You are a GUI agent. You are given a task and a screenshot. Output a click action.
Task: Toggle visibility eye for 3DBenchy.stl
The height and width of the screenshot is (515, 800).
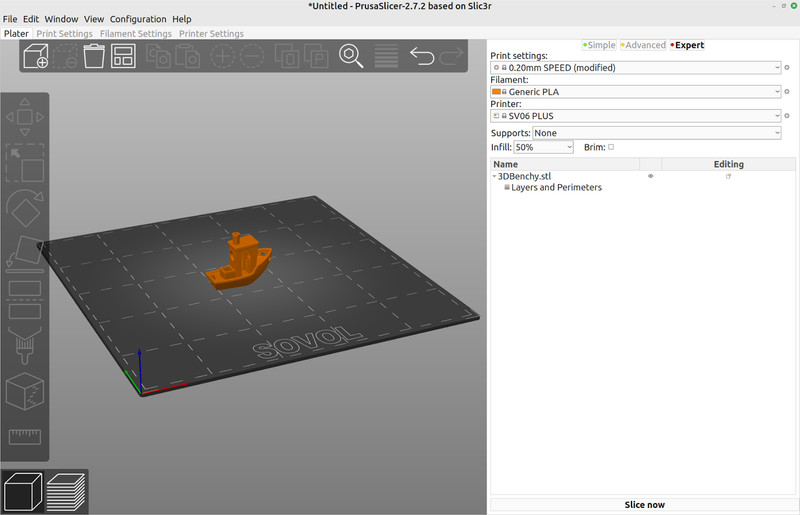[651, 176]
